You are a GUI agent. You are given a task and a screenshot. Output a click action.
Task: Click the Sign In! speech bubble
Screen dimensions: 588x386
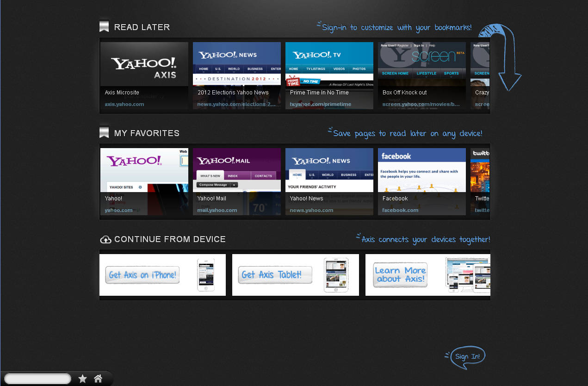pos(467,357)
